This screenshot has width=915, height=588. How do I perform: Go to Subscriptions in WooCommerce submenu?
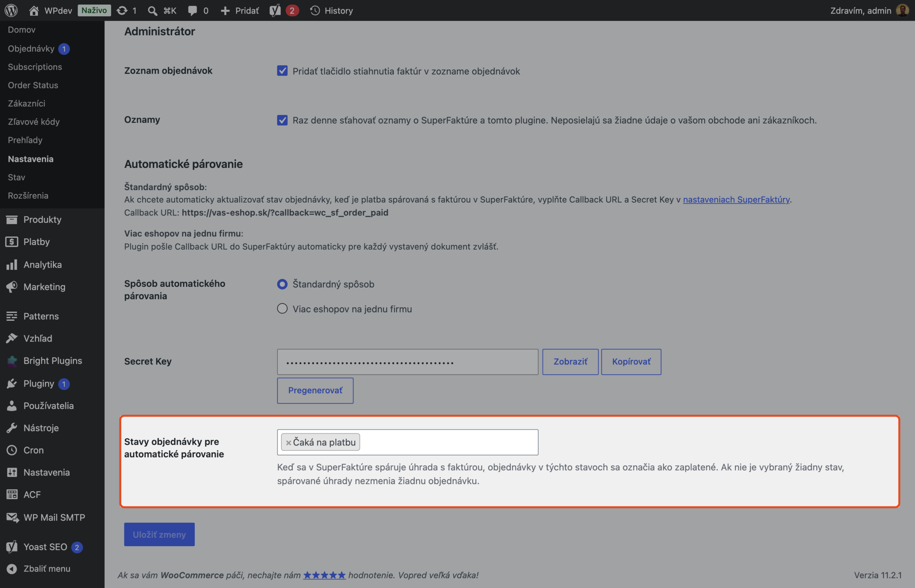[35, 67]
